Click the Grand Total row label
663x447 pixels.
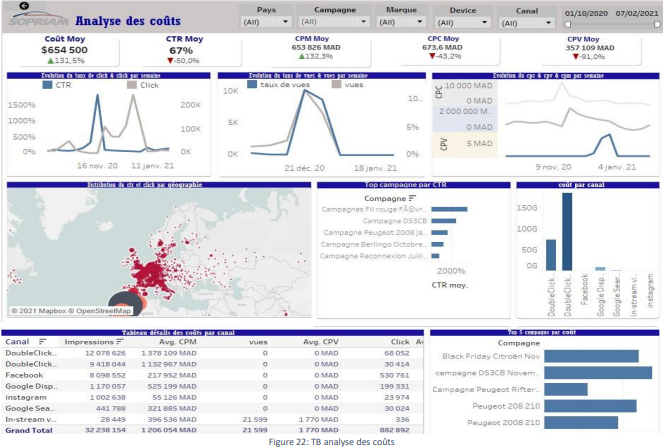(29, 430)
